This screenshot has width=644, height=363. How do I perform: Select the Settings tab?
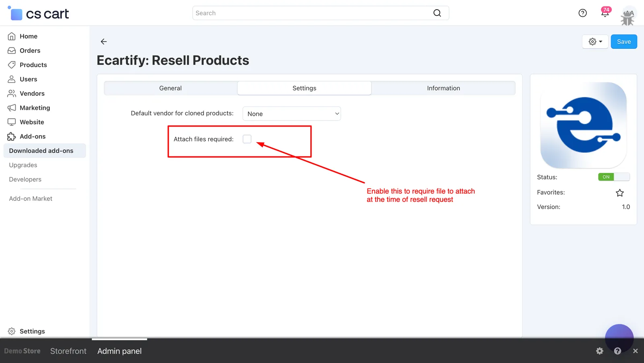click(304, 88)
